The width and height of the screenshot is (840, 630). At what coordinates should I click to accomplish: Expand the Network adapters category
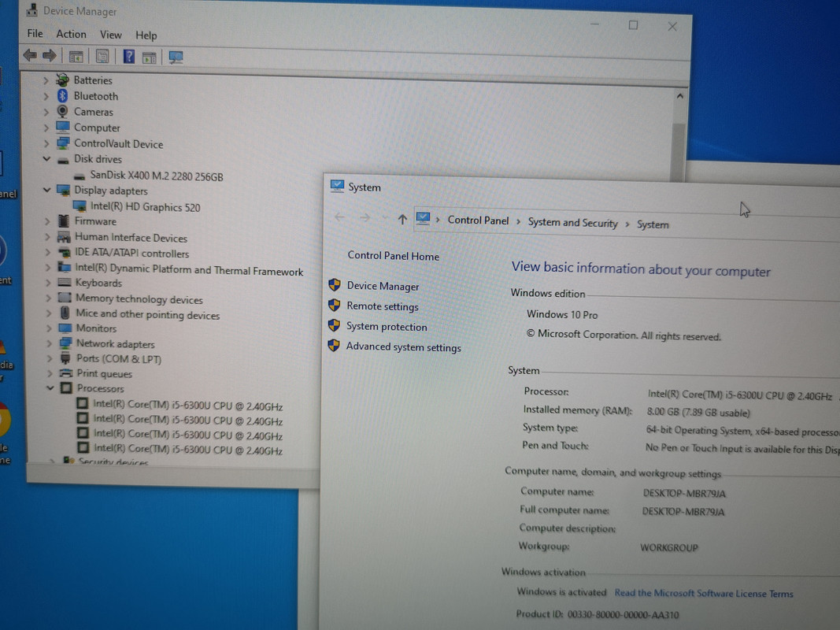[50, 343]
